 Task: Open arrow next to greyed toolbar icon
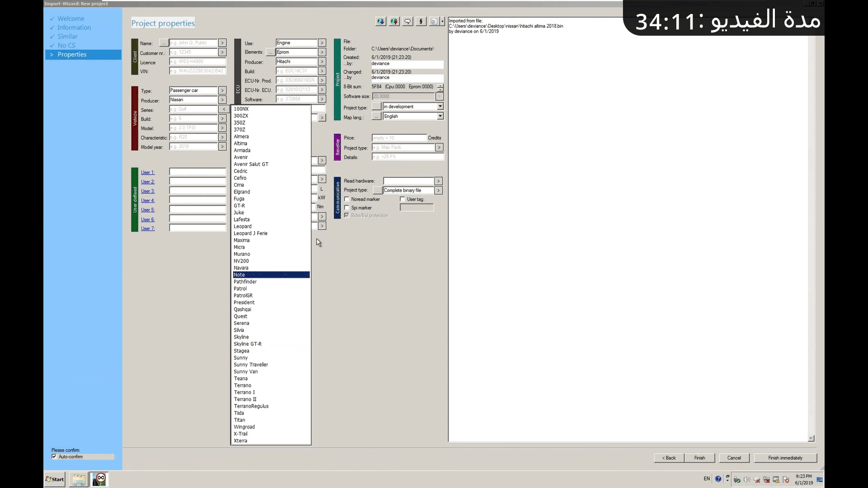click(442, 21)
